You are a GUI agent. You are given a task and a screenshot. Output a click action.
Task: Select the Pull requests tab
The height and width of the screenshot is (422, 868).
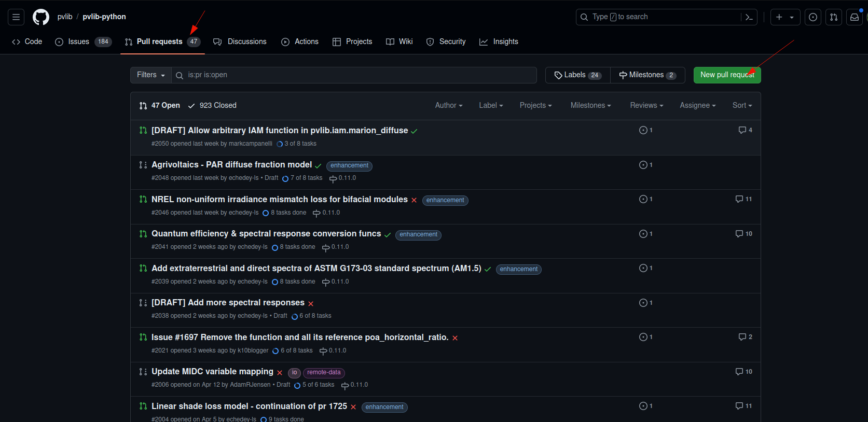tap(162, 42)
